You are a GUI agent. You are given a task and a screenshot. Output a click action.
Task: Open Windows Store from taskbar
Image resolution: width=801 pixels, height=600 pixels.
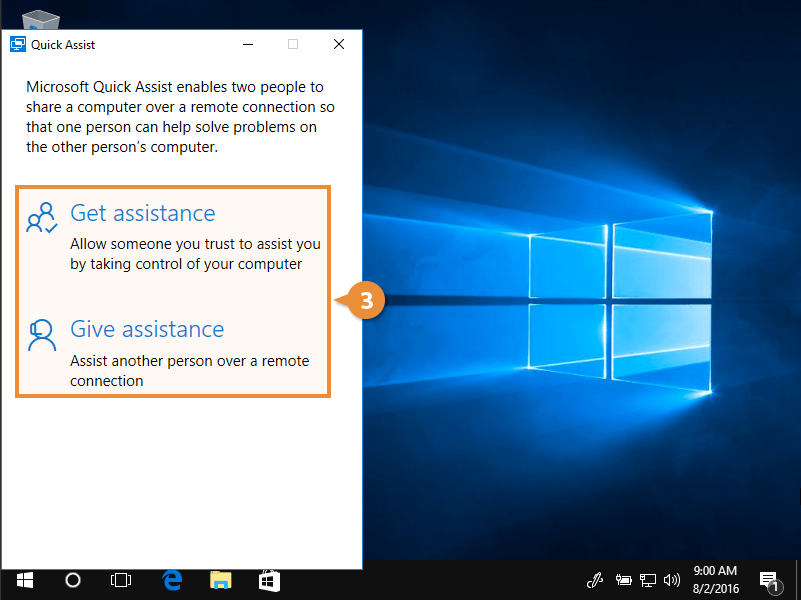point(269,581)
